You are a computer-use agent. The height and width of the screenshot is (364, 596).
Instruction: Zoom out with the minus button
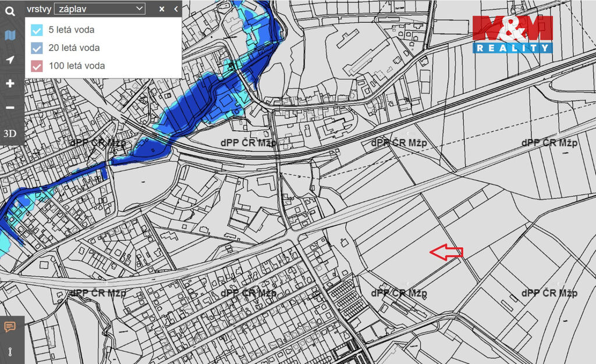click(x=10, y=108)
